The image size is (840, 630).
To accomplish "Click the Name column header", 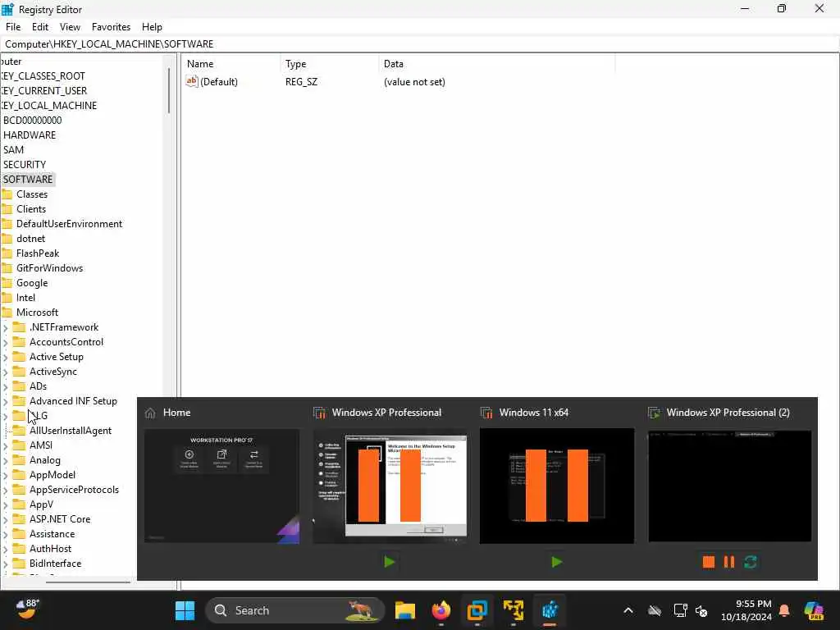I will pos(200,64).
